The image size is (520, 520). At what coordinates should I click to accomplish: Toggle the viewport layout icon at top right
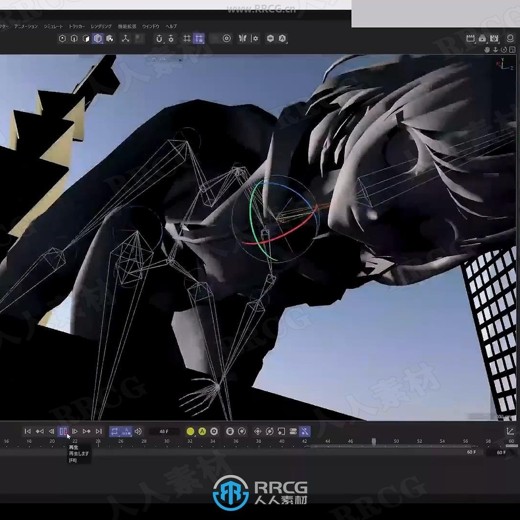512,50
